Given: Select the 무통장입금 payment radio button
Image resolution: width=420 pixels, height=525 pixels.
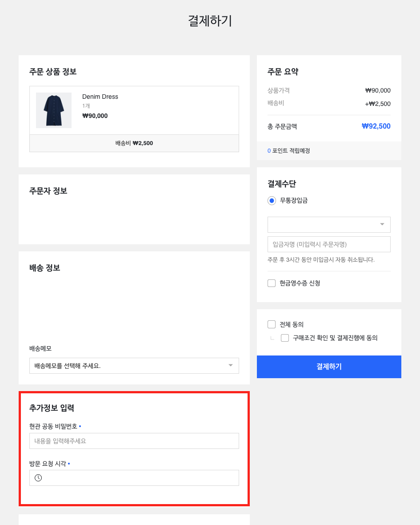Looking at the screenshot, I should tap(272, 201).
